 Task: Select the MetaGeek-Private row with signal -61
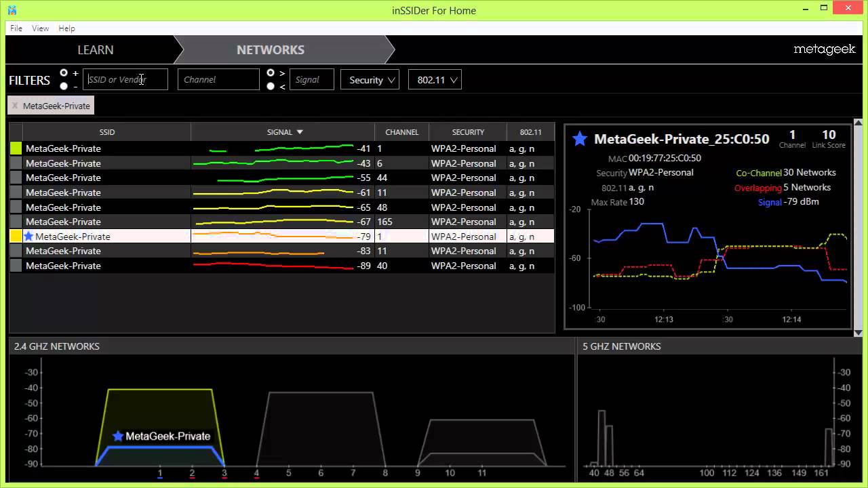281,192
